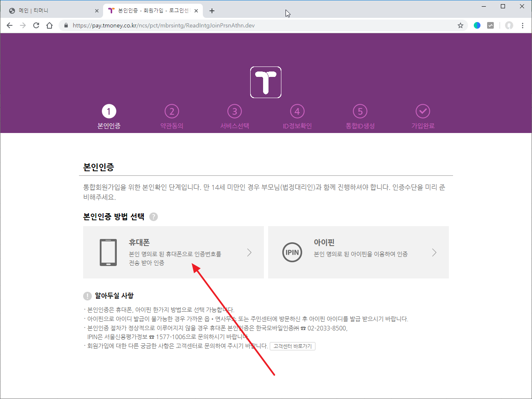Click the help question mark next to 본인인증 방법 선택
The height and width of the screenshot is (399, 532).
pyautogui.click(x=154, y=217)
